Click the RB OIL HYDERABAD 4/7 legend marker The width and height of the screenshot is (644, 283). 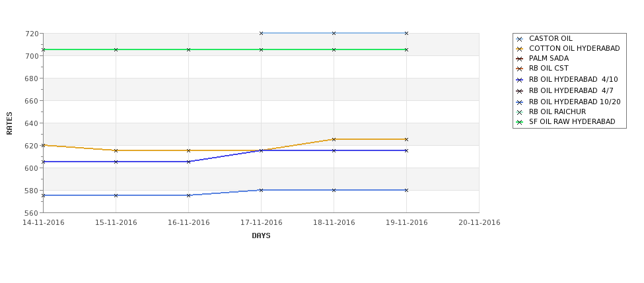point(520,91)
